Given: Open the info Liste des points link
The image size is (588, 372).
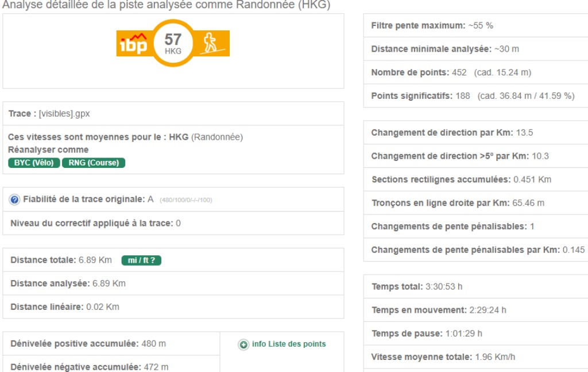Looking at the screenshot, I should coord(289,344).
